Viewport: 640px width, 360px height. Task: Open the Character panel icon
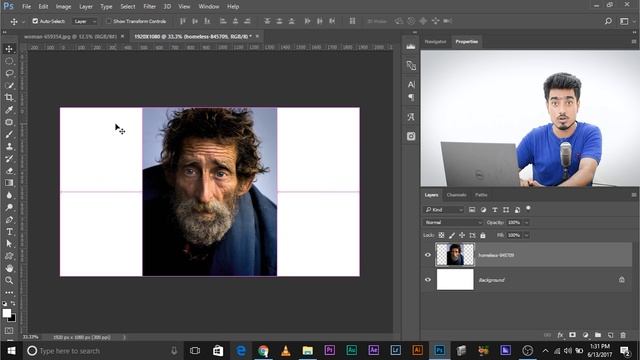411,84
